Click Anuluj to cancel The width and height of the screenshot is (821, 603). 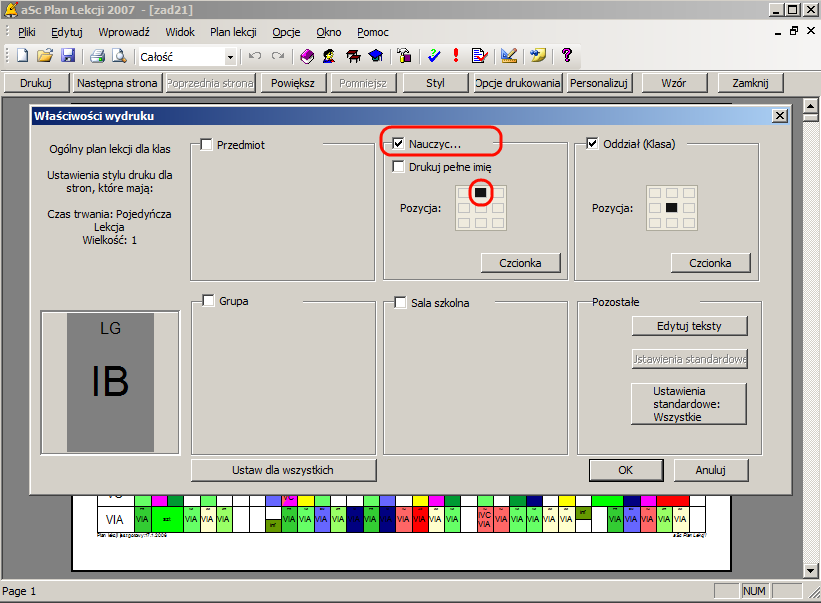click(x=711, y=470)
